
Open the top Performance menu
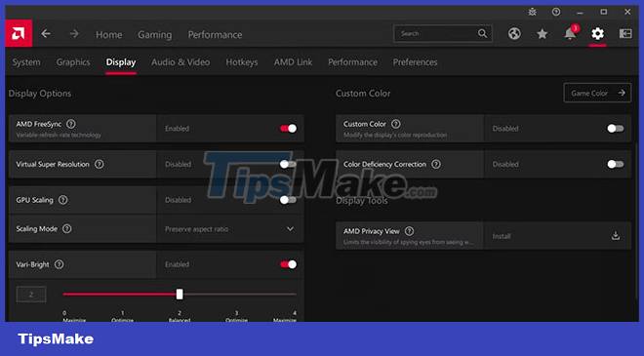tap(215, 35)
